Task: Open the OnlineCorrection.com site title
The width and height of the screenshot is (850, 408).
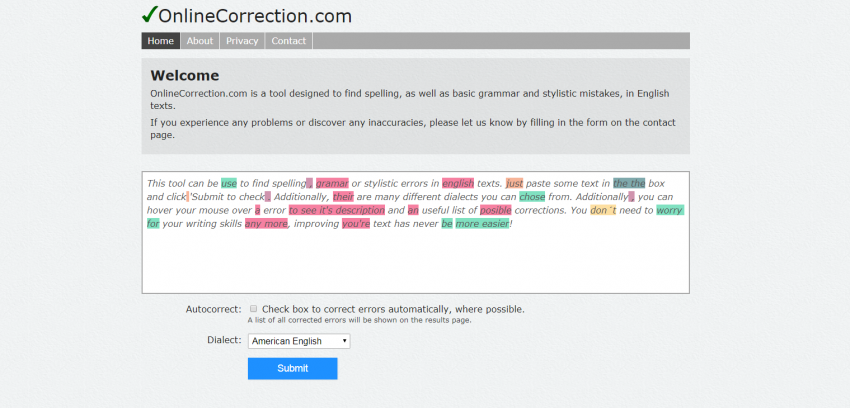Action: [x=255, y=16]
